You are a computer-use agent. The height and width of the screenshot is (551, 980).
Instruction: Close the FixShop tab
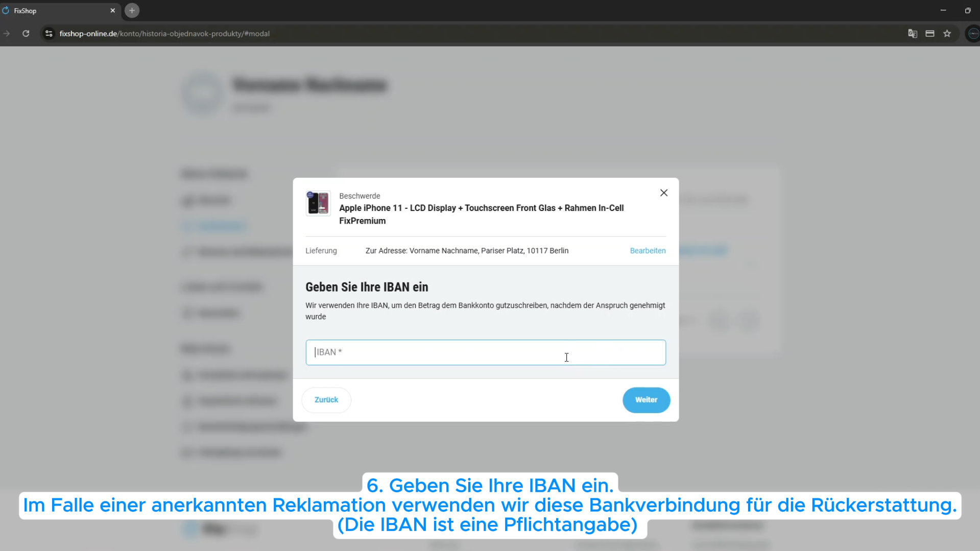pos(112,11)
